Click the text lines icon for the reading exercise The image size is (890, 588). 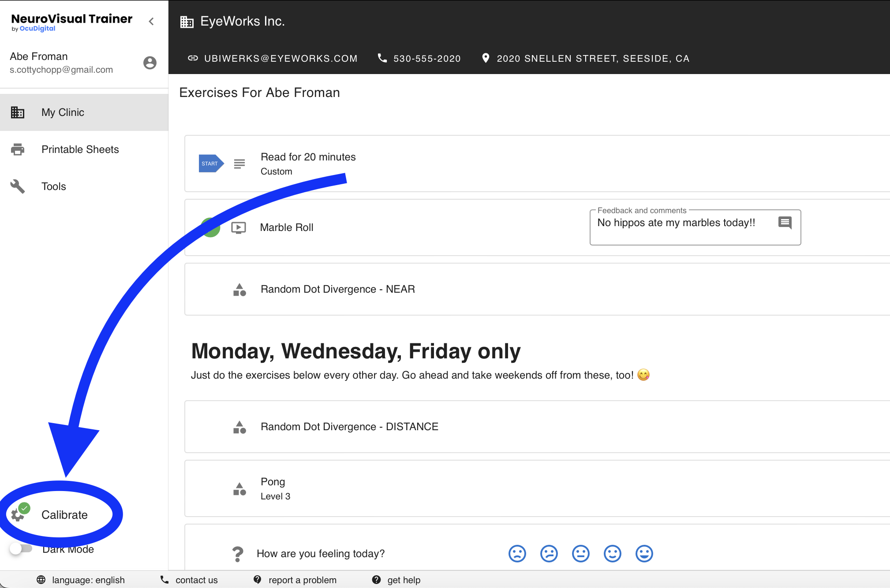(239, 164)
